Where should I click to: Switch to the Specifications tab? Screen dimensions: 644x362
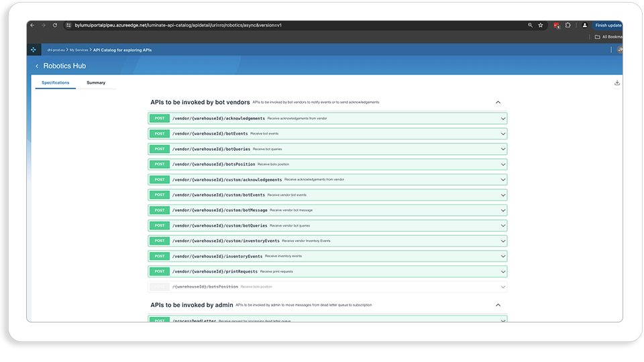pos(56,83)
